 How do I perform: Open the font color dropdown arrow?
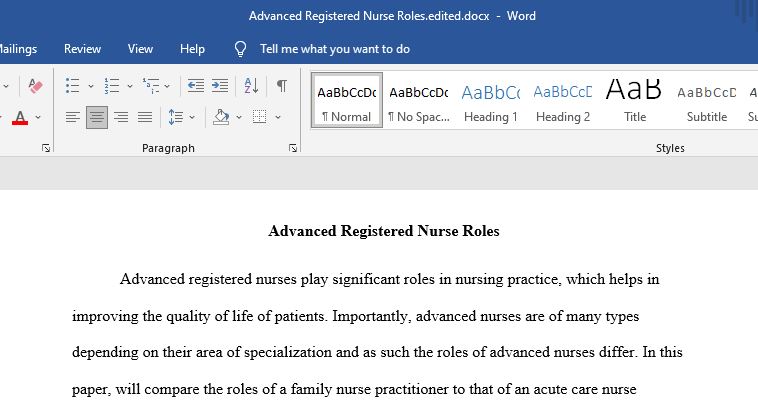[38, 117]
